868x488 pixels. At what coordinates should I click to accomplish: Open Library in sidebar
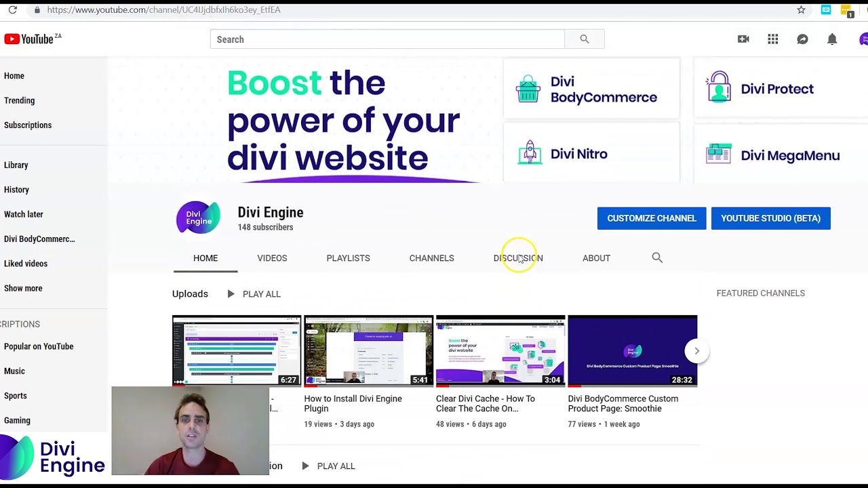pyautogui.click(x=16, y=165)
